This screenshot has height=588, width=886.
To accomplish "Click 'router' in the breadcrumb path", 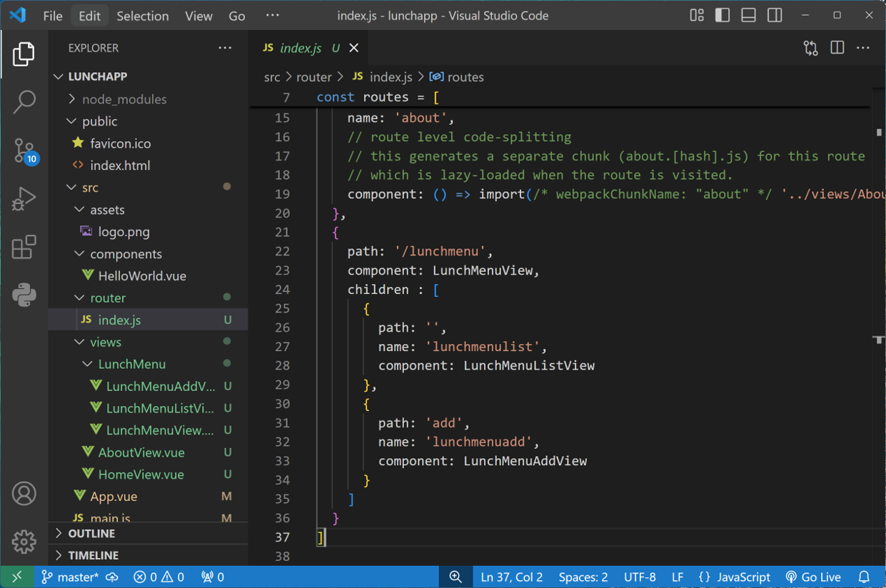I will (x=314, y=77).
